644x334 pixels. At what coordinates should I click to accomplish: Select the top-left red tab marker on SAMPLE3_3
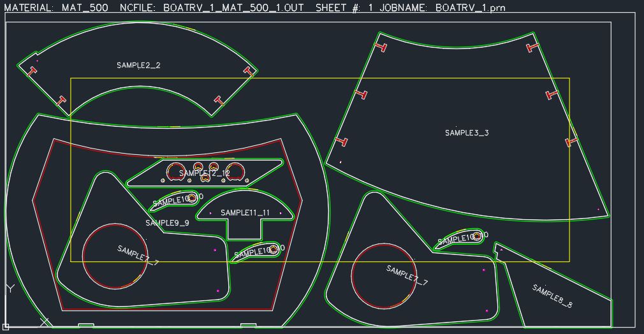(381, 47)
